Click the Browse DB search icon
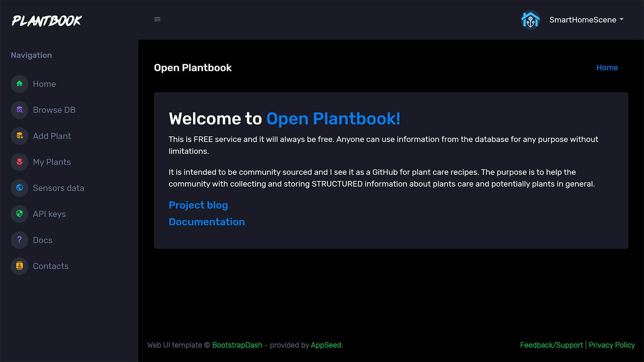Viewport: 644px width, 362px height. pos(19,110)
